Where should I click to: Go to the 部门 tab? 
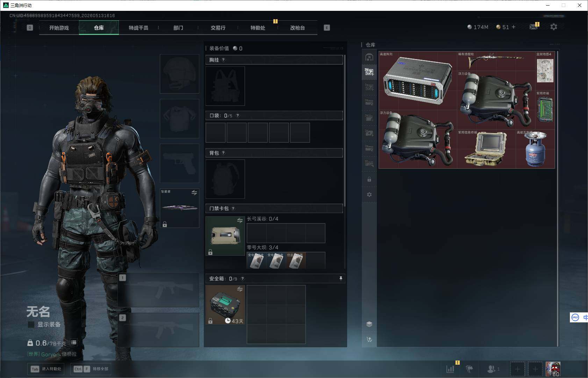(x=178, y=28)
